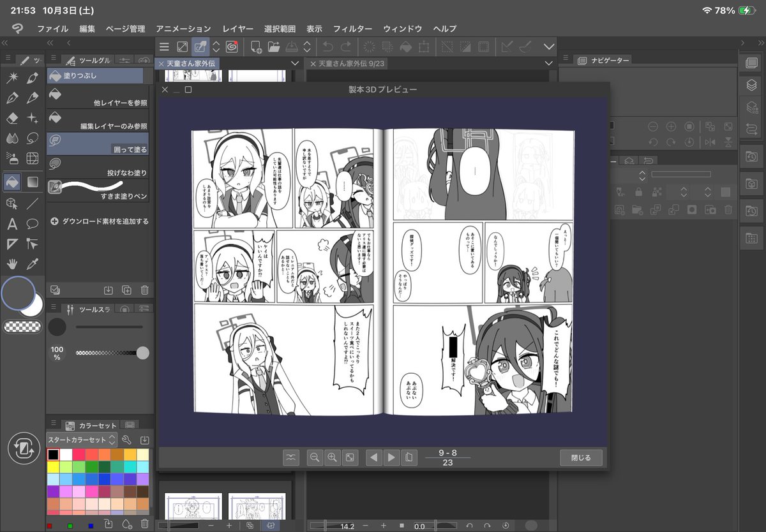766x532 pixels.
Task: Open the レイヤー menu
Action: tap(237, 29)
